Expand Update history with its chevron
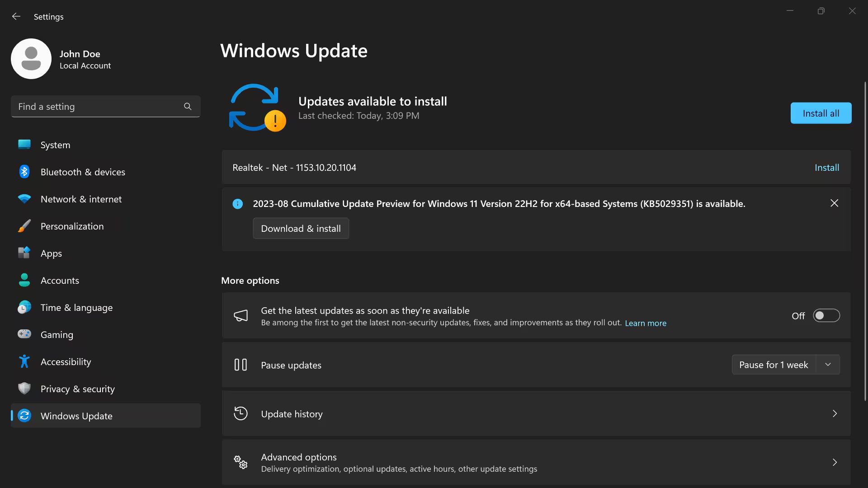868x488 pixels. tap(834, 413)
